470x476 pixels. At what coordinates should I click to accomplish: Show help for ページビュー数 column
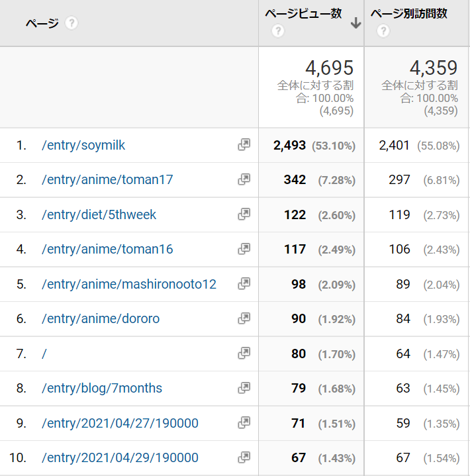[278, 31]
